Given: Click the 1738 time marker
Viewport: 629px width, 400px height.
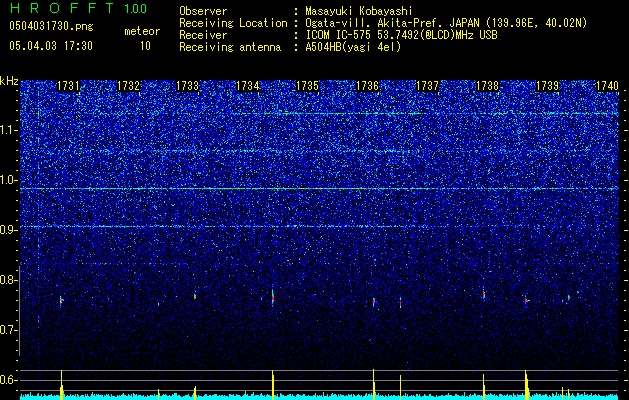Looking at the screenshot, I should pyautogui.click(x=487, y=86).
